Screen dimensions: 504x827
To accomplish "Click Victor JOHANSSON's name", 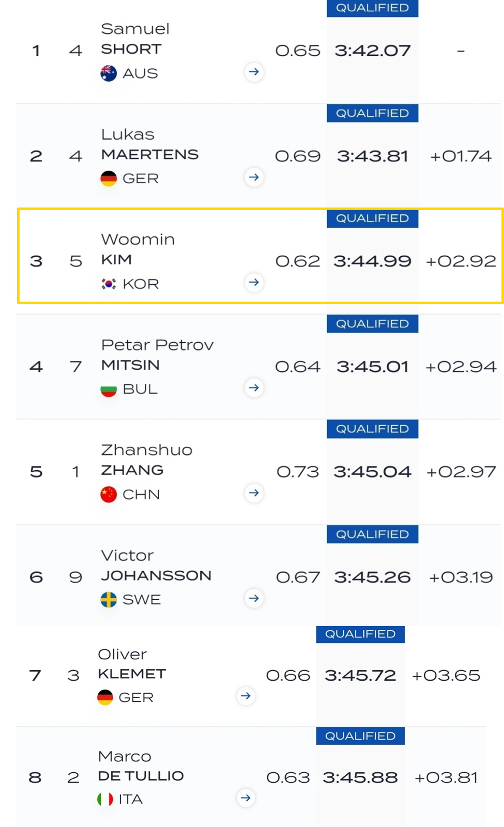I will tap(156, 566).
